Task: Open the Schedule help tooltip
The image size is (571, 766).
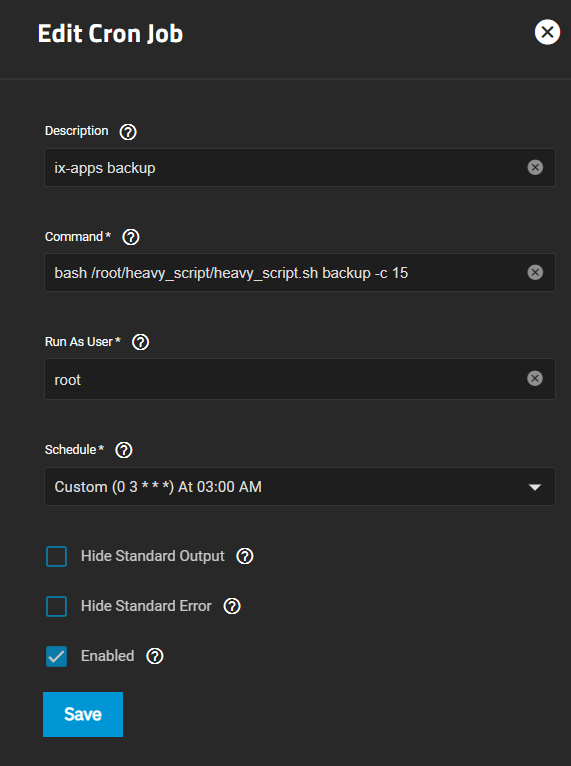Action: (124, 450)
